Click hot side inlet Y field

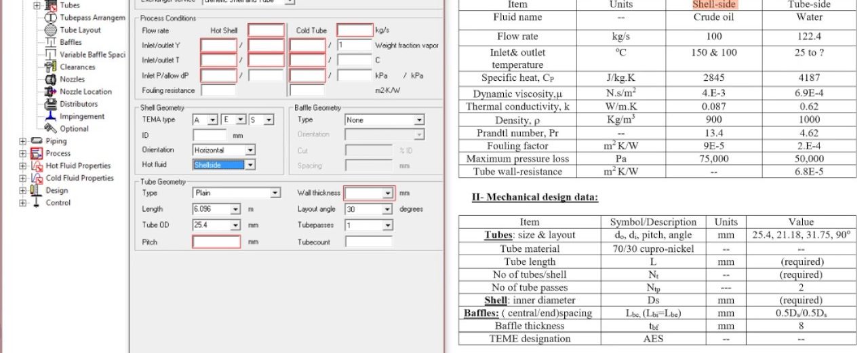point(218,45)
